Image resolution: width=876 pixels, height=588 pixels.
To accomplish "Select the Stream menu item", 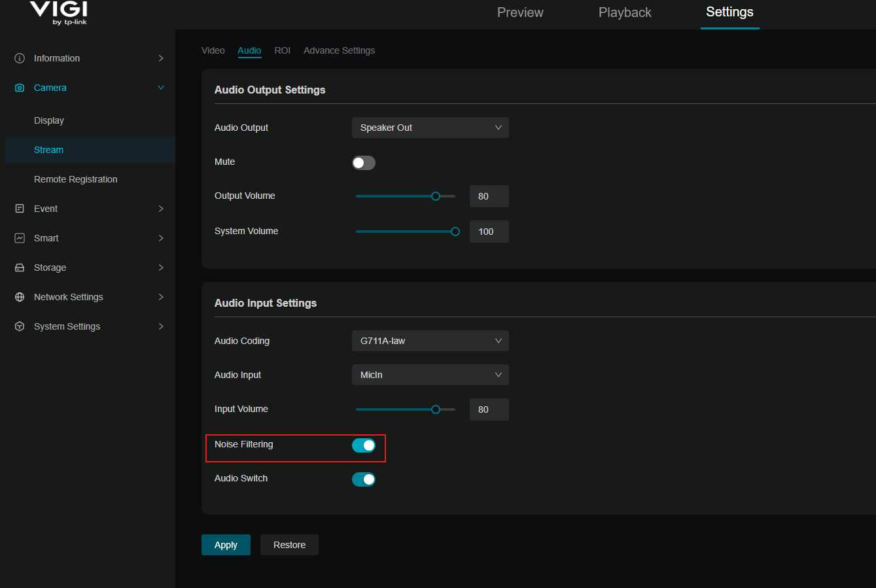I will coord(90,150).
